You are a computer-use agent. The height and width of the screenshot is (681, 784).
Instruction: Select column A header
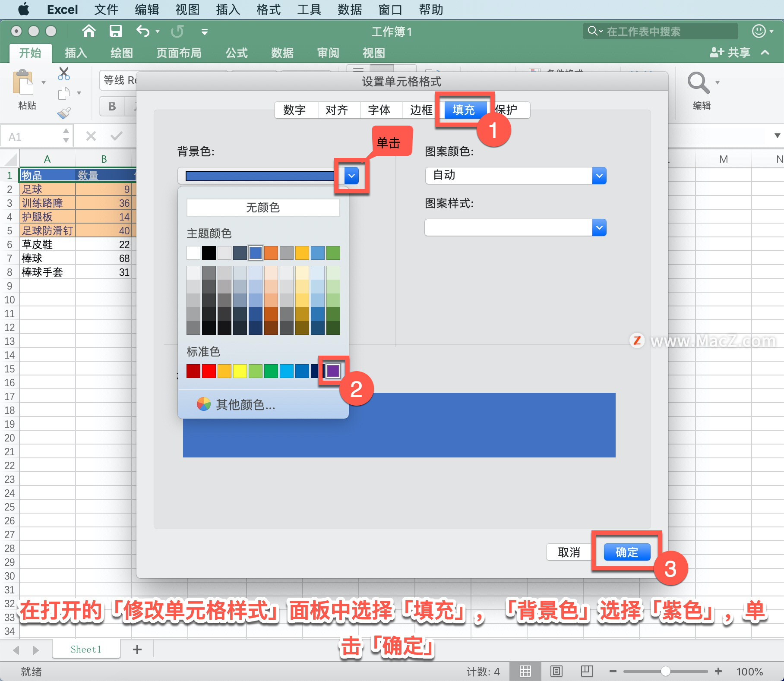coord(47,159)
